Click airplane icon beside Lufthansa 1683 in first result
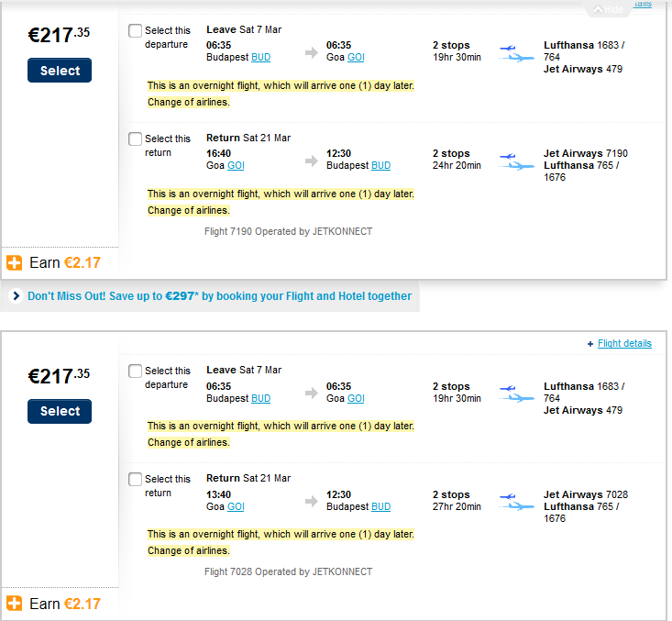 point(516,53)
